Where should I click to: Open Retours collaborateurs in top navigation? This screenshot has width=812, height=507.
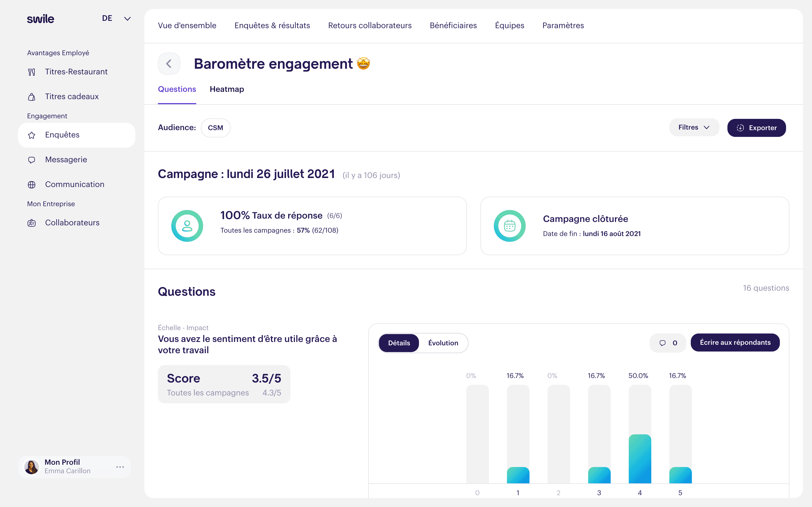coord(370,25)
